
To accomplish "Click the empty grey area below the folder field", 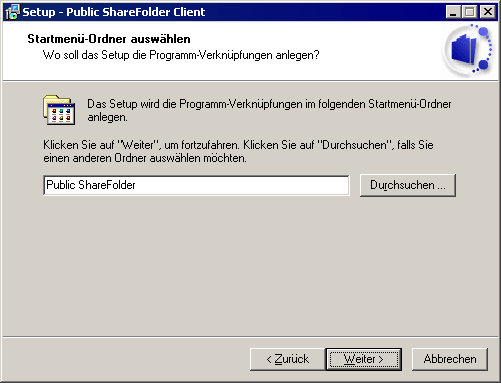I will point(250,267).
